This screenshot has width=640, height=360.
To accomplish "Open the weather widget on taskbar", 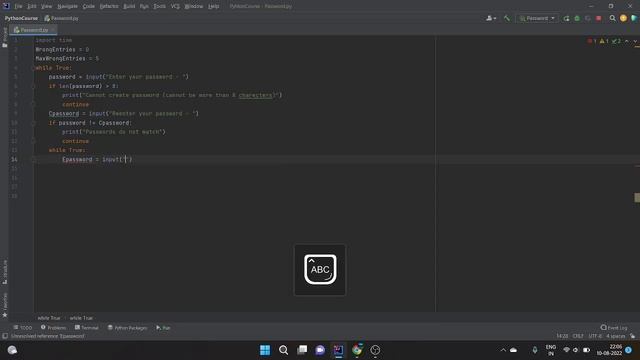I will point(12,350).
